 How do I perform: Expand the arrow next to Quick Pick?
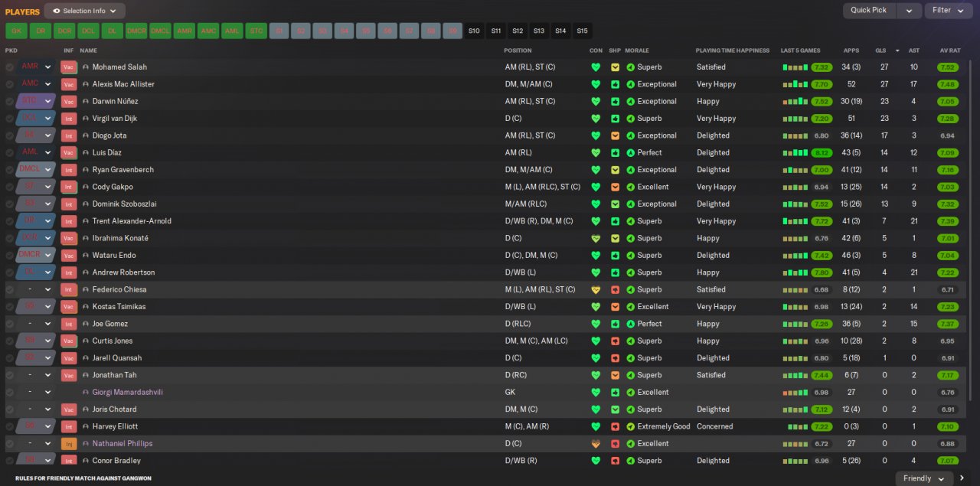[x=909, y=11]
